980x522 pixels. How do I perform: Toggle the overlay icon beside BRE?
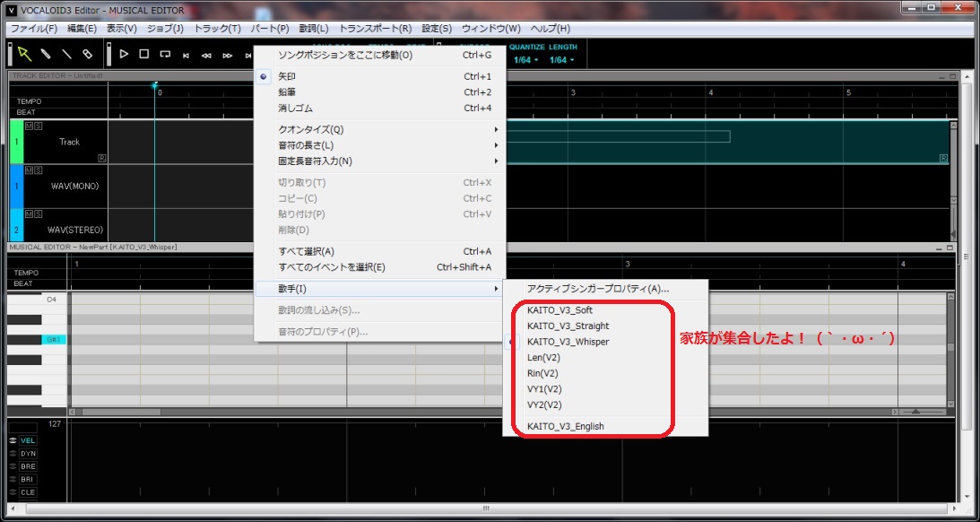tap(13, 466)
